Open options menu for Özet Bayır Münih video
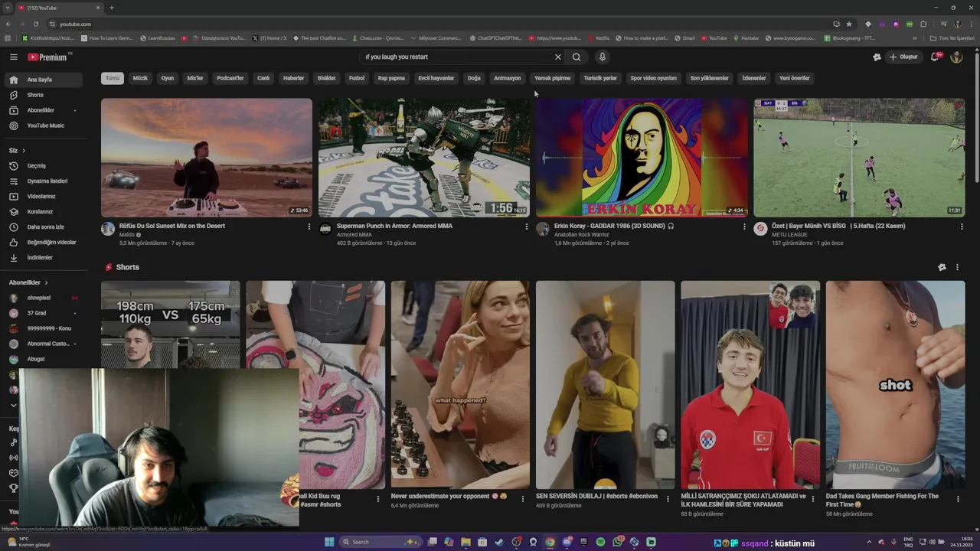 (962, 227)
